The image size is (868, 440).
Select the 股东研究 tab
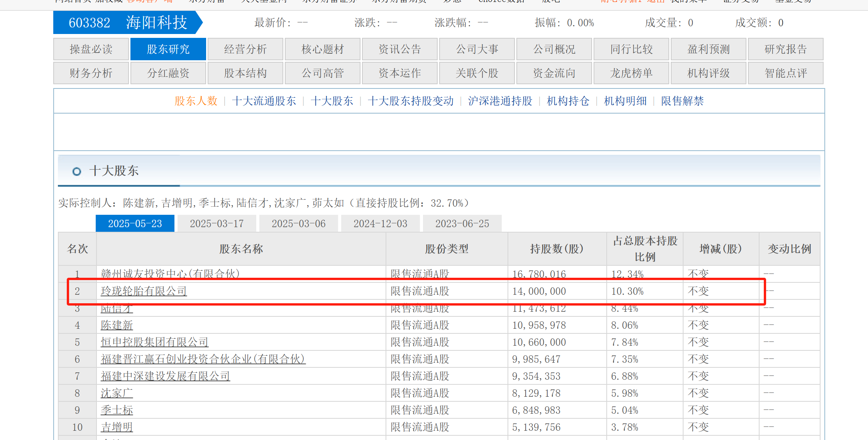168,49
